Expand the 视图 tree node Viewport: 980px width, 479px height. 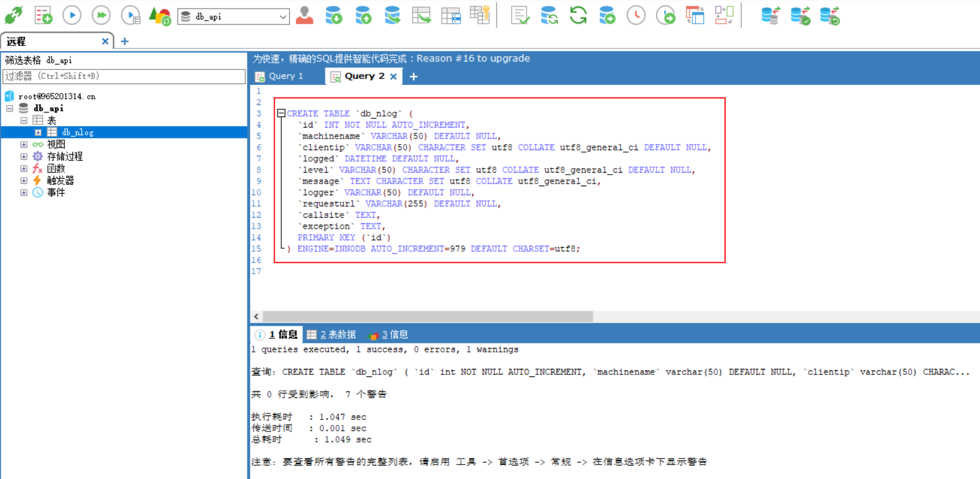pyautogui.click(x=24, y=144)
